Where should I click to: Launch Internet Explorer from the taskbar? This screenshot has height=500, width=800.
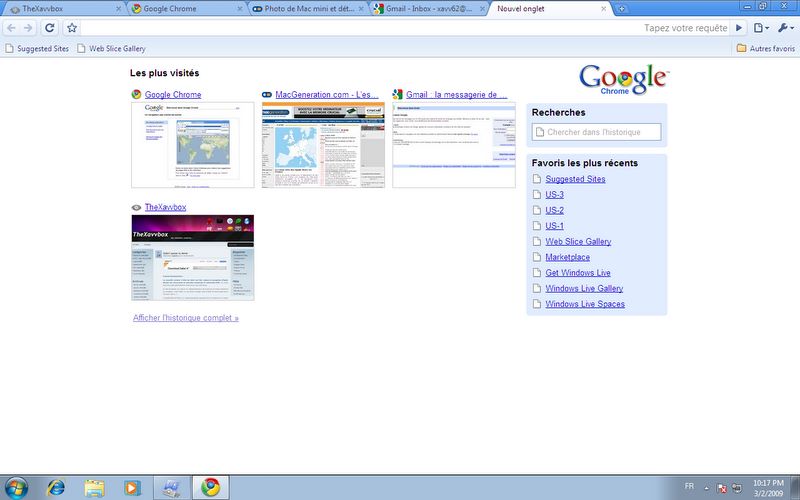click(56, 488)
